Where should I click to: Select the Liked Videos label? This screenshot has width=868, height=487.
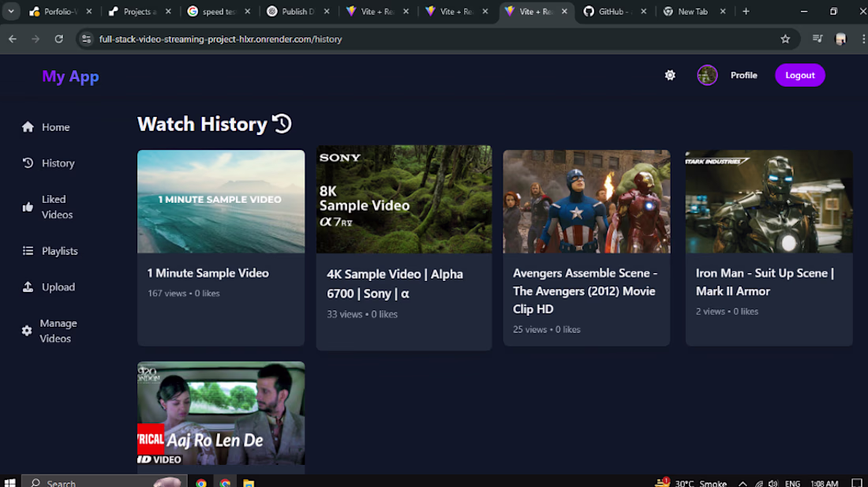pyautogui.click(x=57, y=207)
